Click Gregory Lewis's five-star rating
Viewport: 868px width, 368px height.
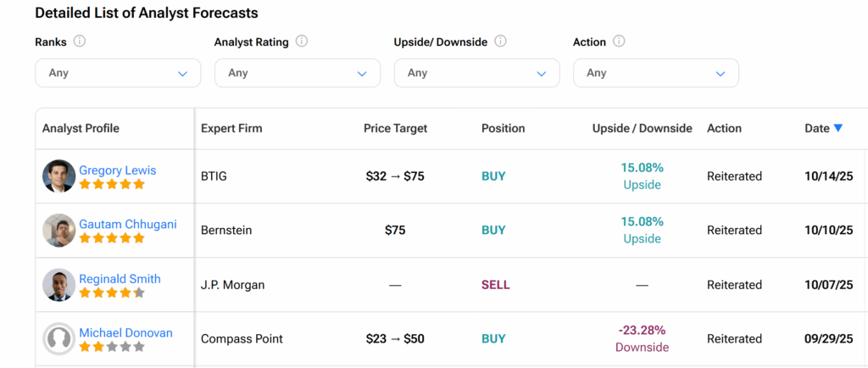[112, 184]
